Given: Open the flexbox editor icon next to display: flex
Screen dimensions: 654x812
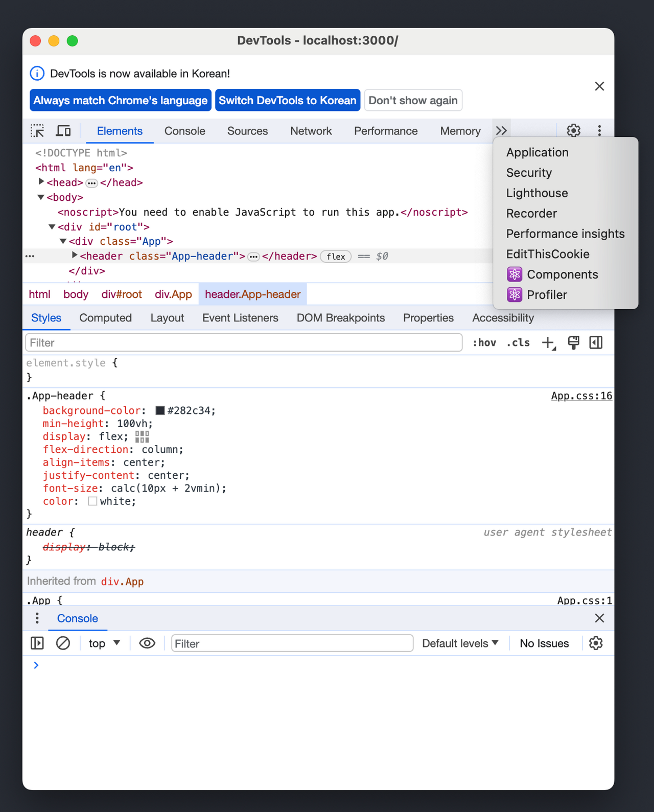Looking at the screenshot, I should [x=142, y=436].
